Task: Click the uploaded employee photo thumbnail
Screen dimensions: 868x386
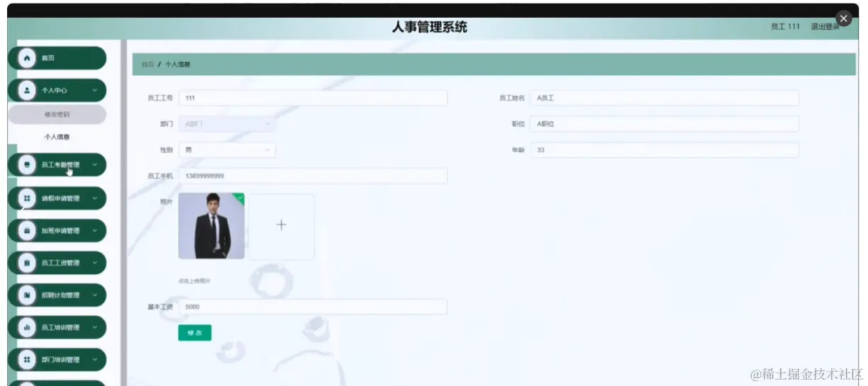Action: [211, 226]
